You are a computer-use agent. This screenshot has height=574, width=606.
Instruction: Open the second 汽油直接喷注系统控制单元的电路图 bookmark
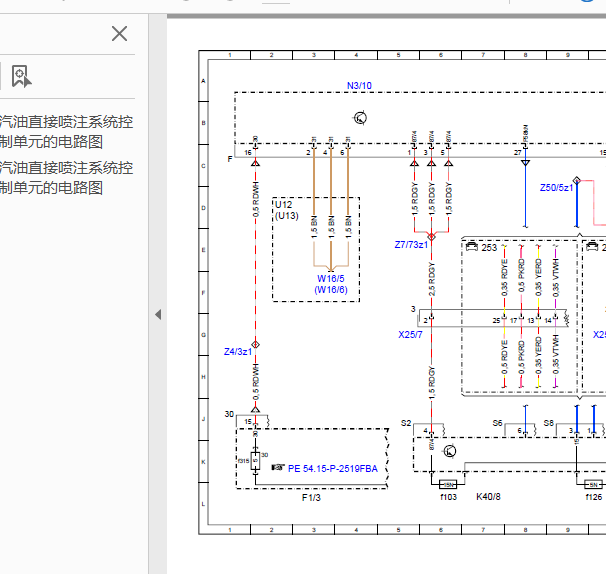click(x=66, y=178)
